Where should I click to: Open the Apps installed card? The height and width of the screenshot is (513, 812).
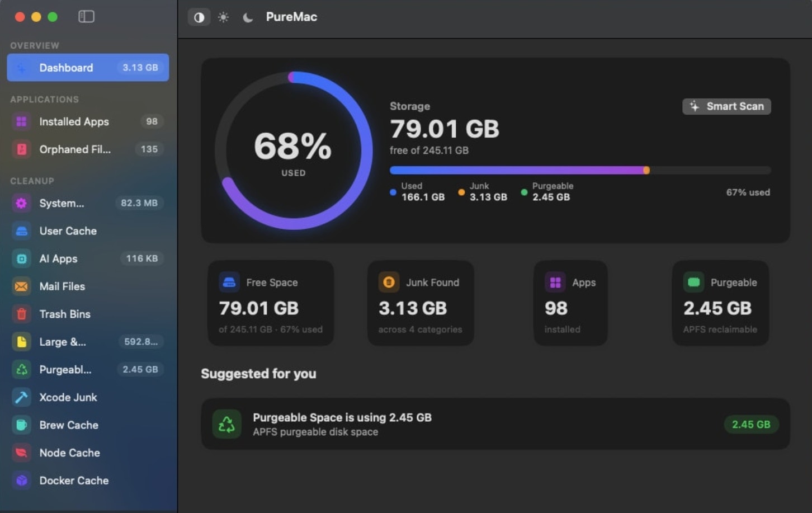pyautogui.click(x=570, y=303)
